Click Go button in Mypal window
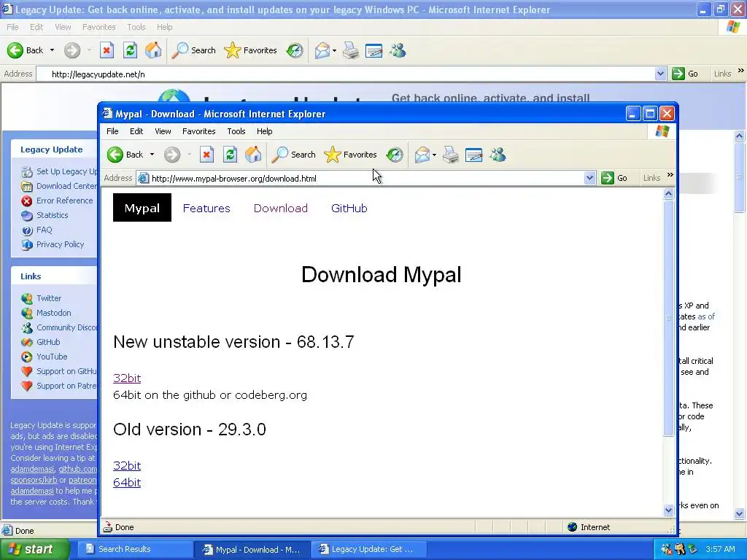The height and width of the screenshot is (560, 747). point(614,178)
